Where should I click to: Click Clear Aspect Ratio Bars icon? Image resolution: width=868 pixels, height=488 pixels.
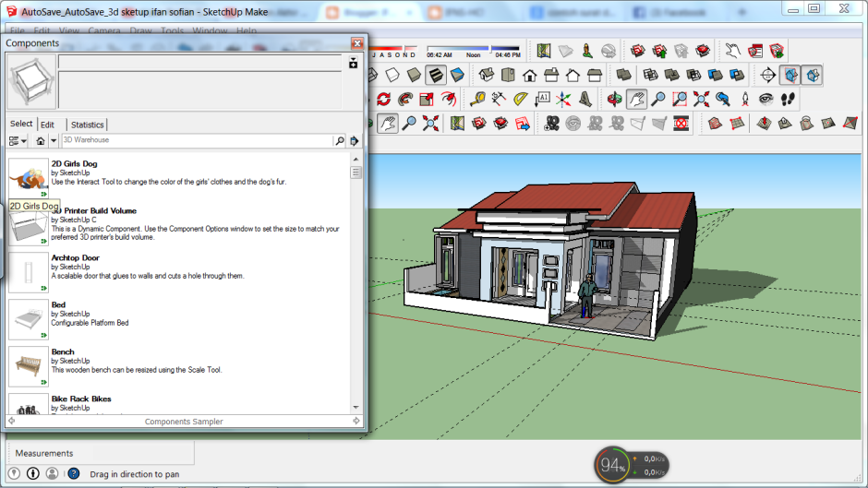tap(681, 124)
